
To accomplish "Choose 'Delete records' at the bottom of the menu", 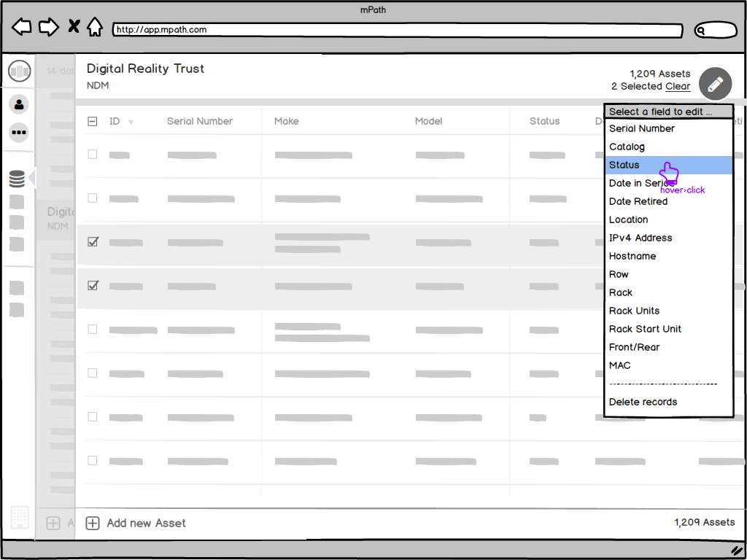I will click(642, 402).
